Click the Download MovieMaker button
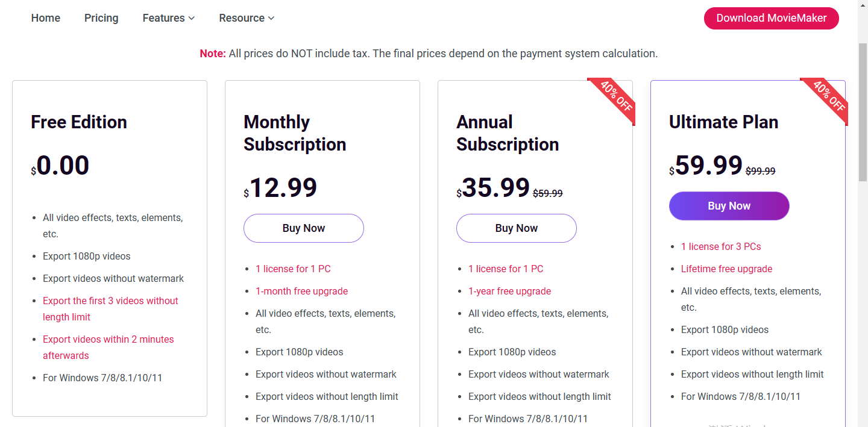Viewport: 868px width, 427px height. click(771, 18)
